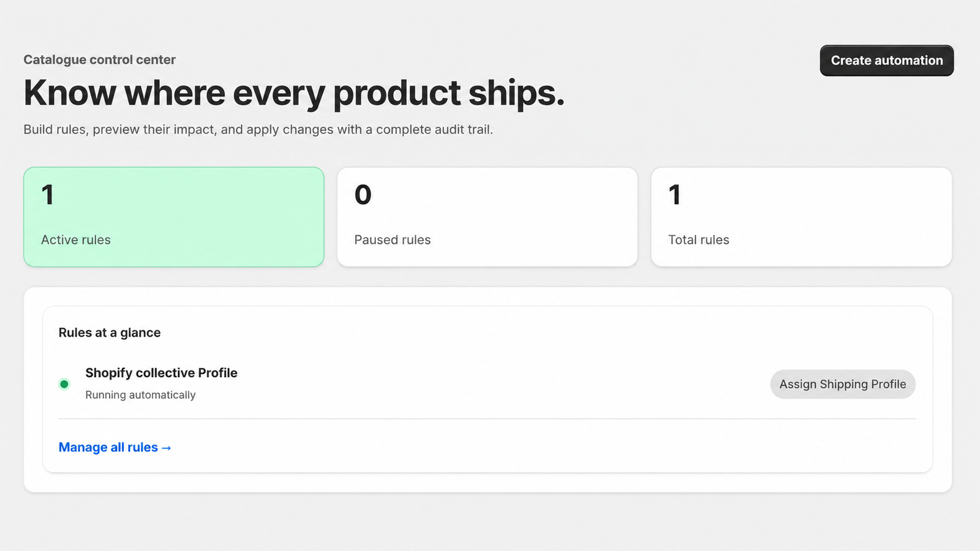Click the number 0 above Paused rules

pyautogui.click(x=363, y=195)
